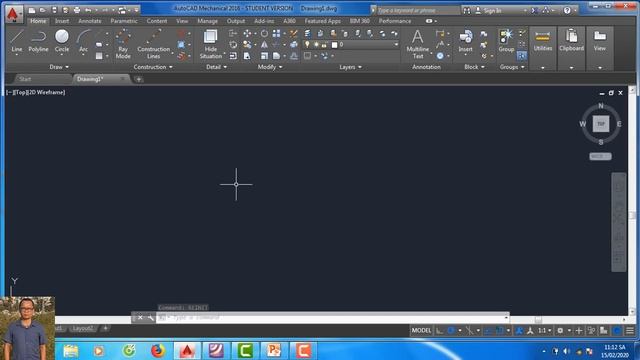The width and height of the screenshot is (640, 360).
Task: Expand the Block panel
Action: coord(474,67)
